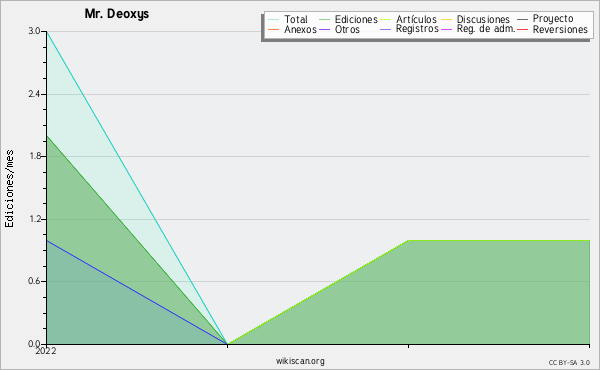Viewport: 600px width, 370px height.
Task: Click the 3.0 y-axis value
Action: (34, 31)
